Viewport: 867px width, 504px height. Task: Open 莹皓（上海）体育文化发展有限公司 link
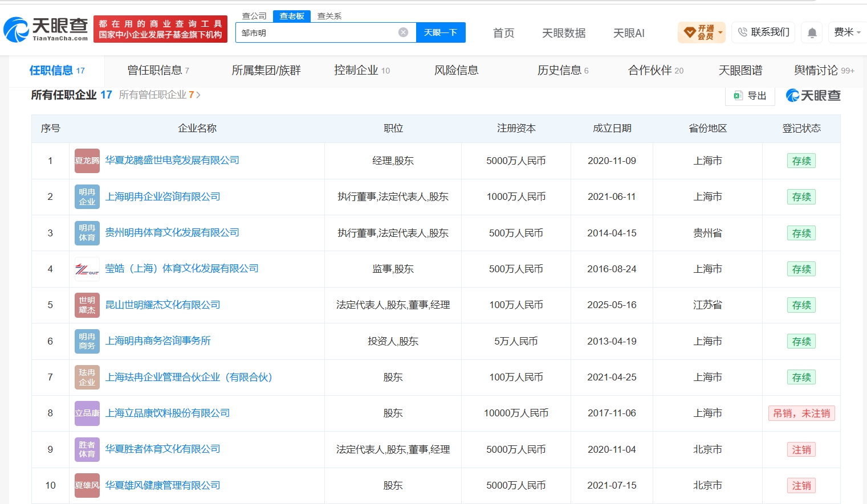[182, 268]
